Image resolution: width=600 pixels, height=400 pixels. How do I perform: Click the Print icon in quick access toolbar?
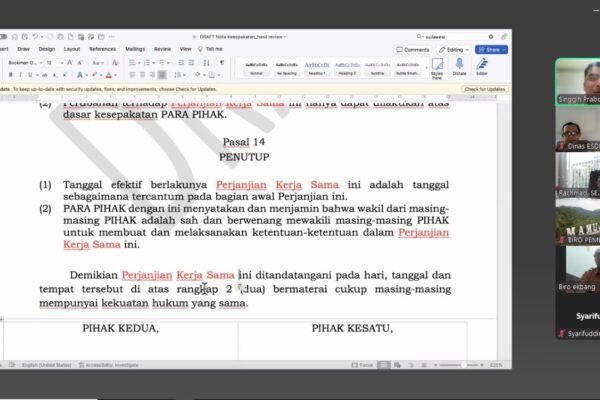click(60, 37)
